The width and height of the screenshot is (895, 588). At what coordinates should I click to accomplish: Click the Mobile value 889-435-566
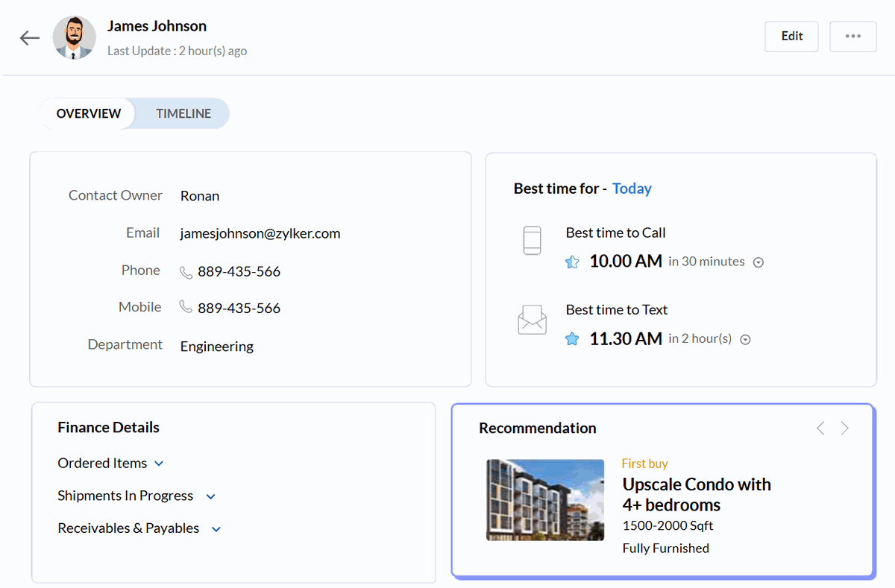(x=239, y=308)
